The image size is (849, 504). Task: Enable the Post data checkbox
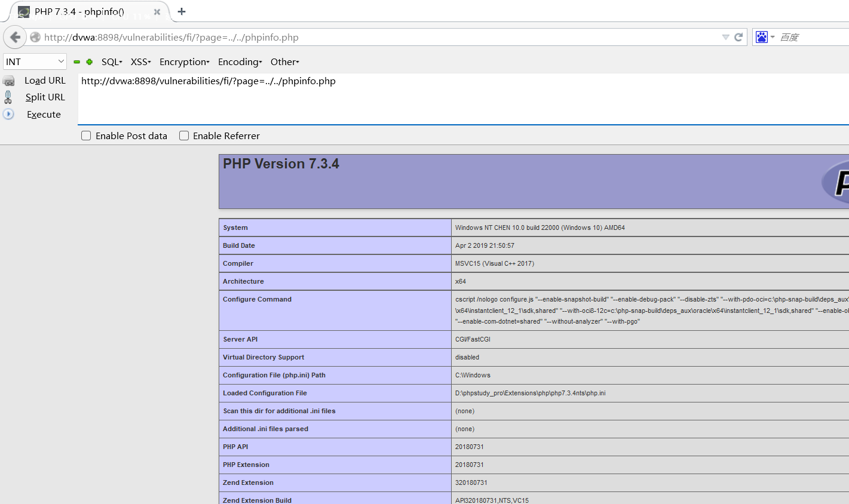pyautogui.click(x=86, y=136)
